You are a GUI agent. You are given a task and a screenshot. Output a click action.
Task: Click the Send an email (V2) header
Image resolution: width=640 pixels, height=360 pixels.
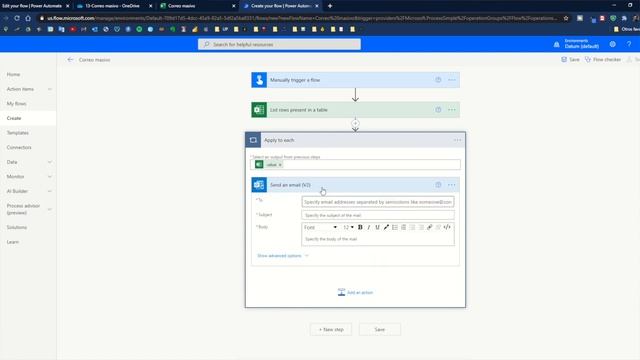[355, 185]
